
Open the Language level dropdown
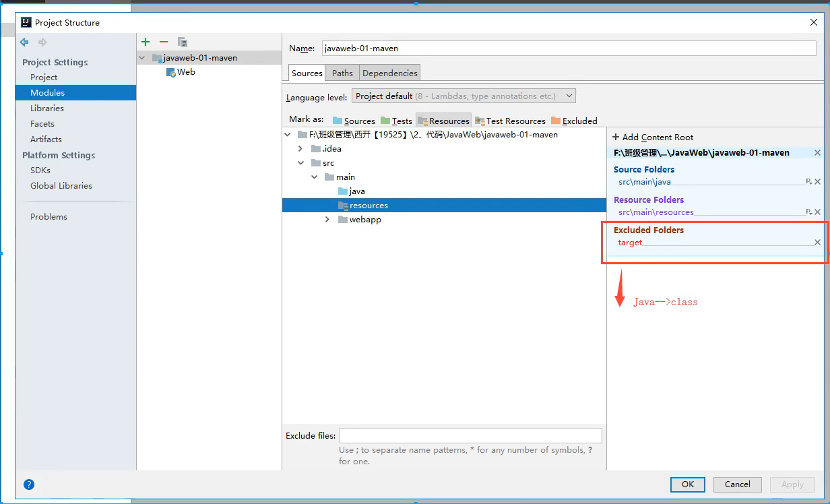464,96
